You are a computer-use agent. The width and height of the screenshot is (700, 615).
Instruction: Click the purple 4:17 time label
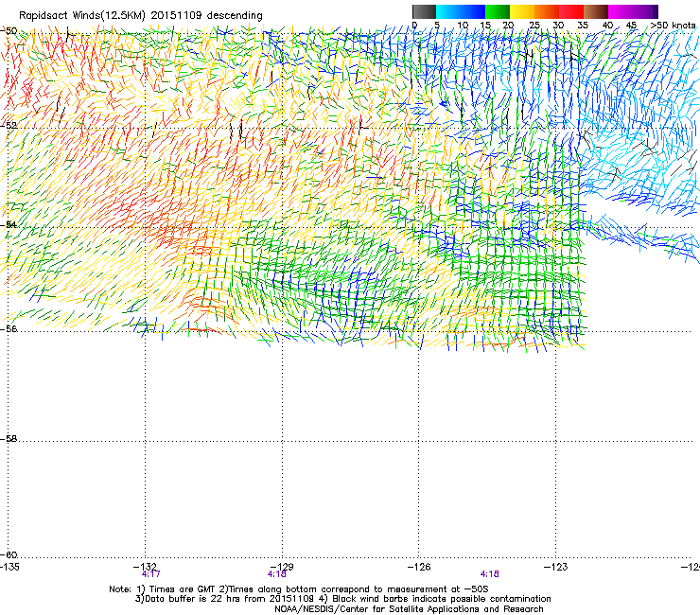tap(151, 574)
